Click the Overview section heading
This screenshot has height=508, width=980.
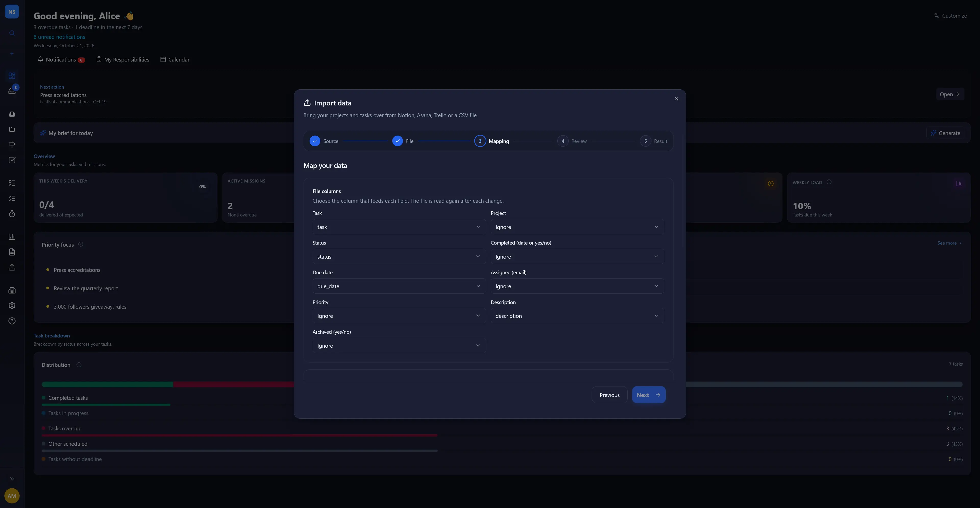coord(44,156)
